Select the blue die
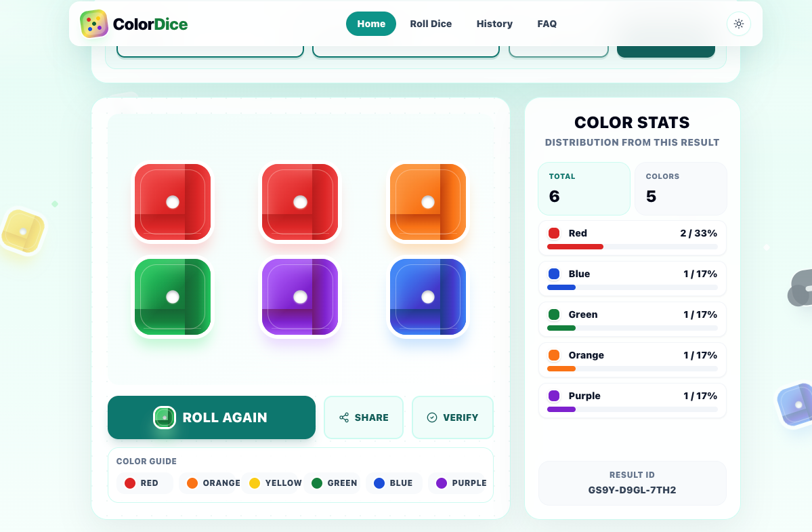The height and width of the screenshot is (532, 812). (428, 297)
